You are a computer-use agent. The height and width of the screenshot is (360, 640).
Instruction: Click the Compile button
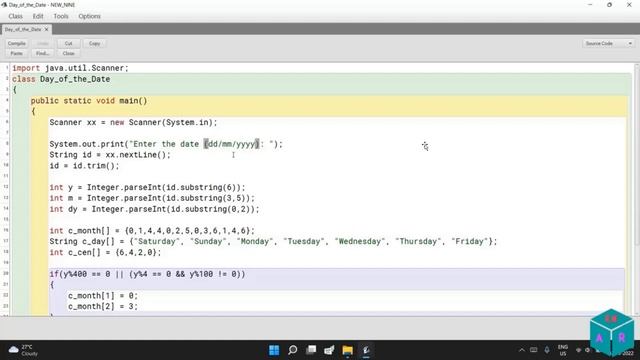[17, 43]
